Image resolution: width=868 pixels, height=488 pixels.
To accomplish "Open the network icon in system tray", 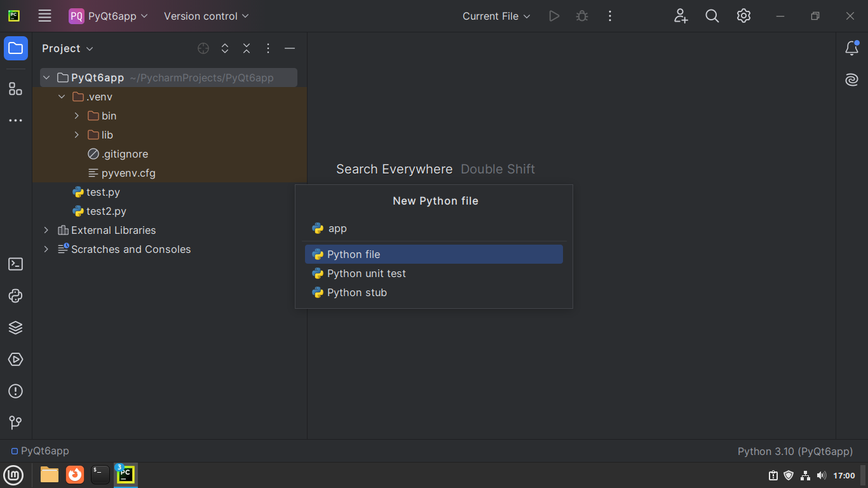I will click(x=805, y=475).
